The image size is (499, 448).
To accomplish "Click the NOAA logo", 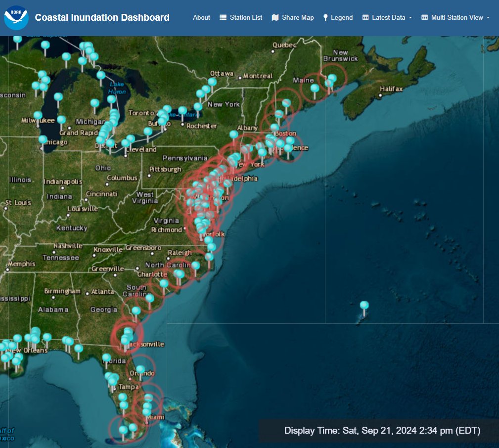I will pos(16,17).
